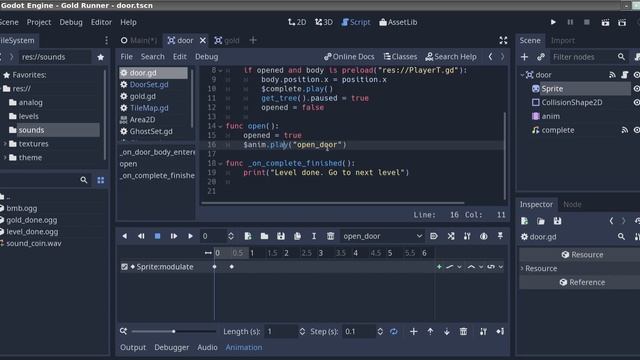The width and height of the screenshot is (640, 360).
Task: Open the AssetLib workspace
Action: coord(398,22)
